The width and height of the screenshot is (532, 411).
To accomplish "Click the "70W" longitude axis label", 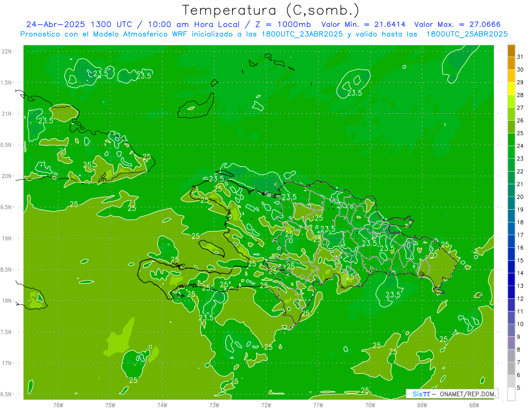I will [370, 405].
